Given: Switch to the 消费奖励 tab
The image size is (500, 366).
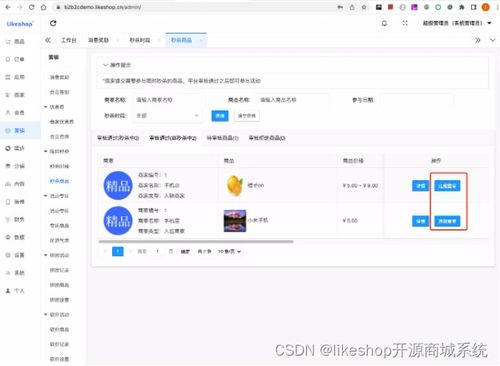Looking at the screenshot, I should 98,40.
